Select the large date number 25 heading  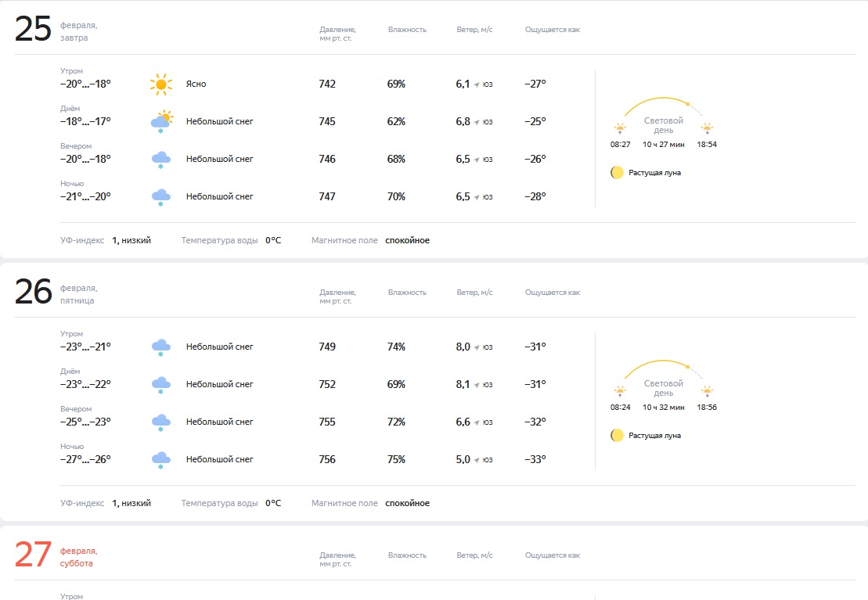pyautogui.click(x=33, y=30)
